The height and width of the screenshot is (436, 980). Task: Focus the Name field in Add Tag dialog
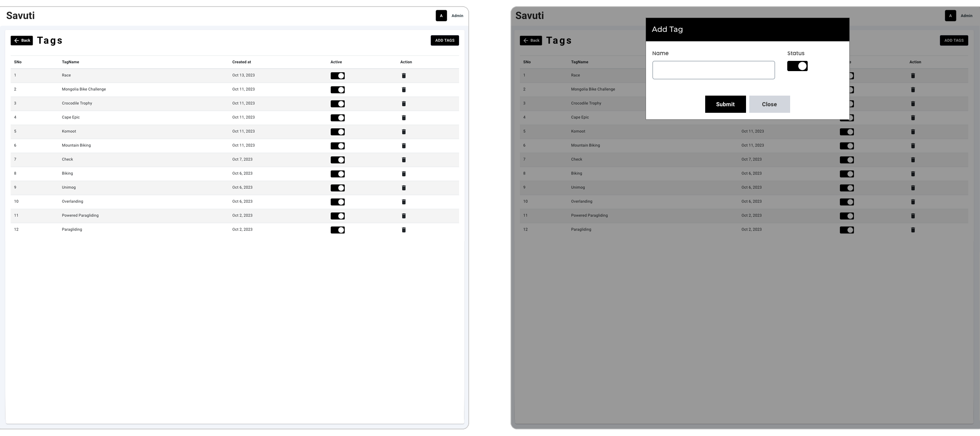click(x=713, y=70)
